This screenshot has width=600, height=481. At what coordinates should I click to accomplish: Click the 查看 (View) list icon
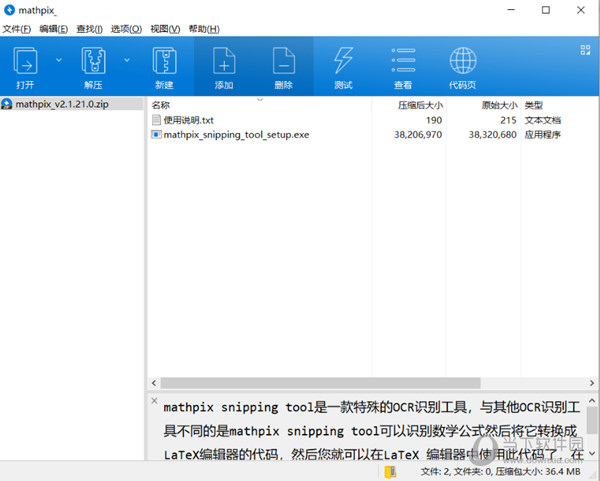click(x=403, y=60)
